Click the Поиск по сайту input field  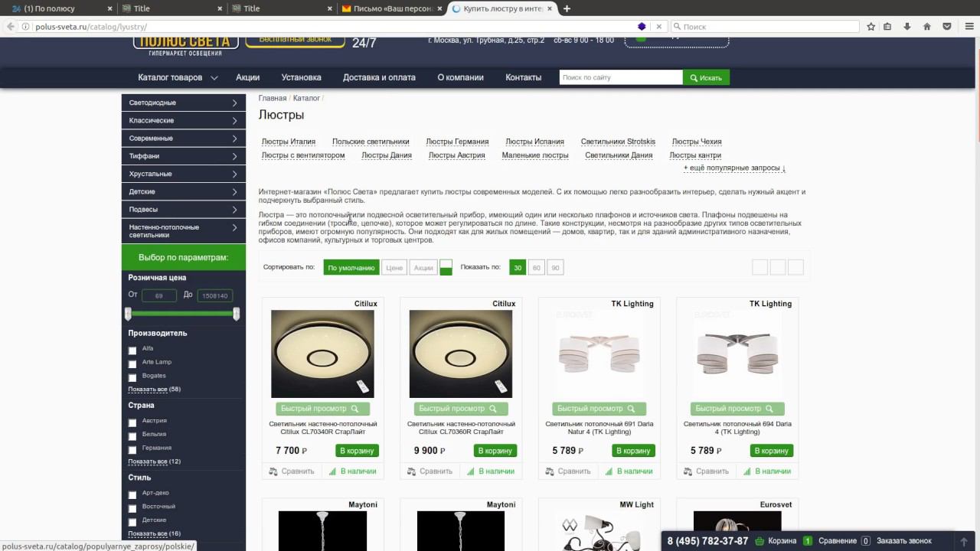pos(621,77)
